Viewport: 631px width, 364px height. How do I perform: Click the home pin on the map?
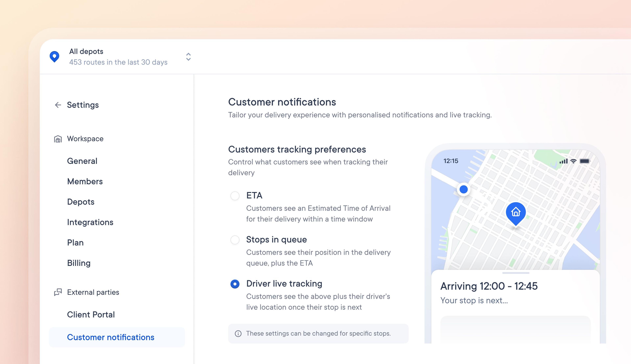point(516,214)
